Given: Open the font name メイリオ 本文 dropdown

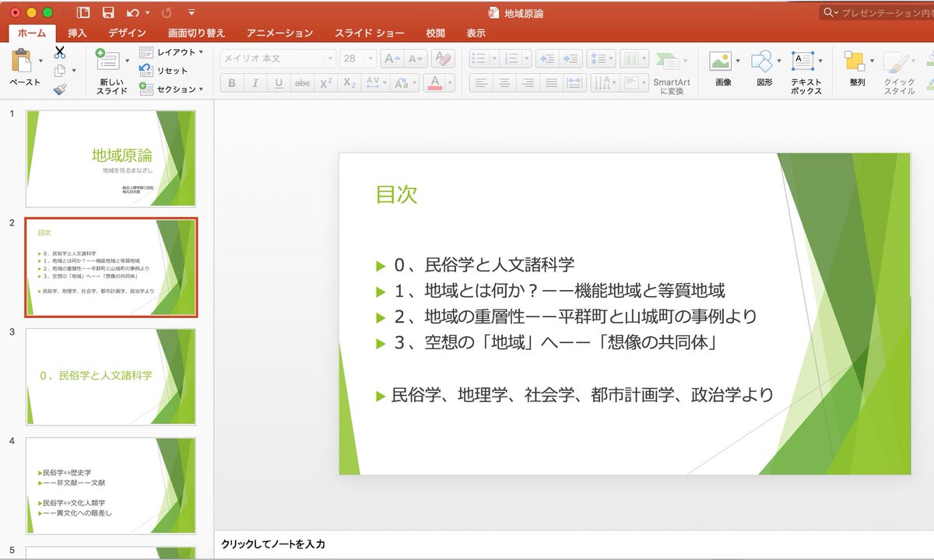Looking at the screenshot, I should tap(330, 59).
